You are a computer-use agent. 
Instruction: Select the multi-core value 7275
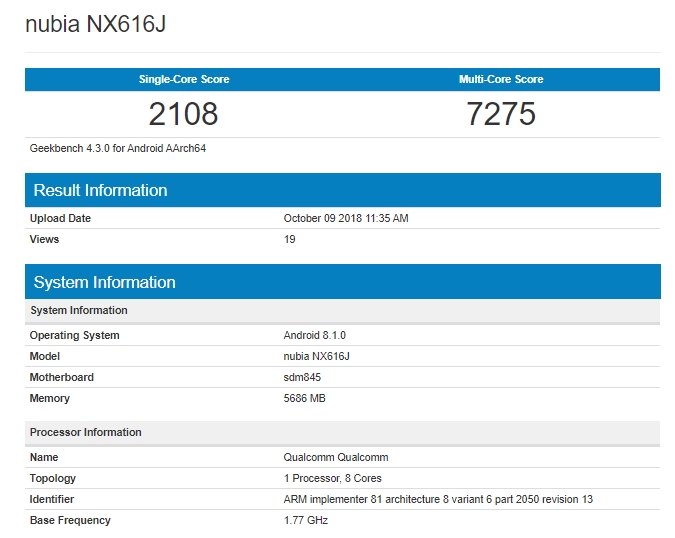point(501,114)
